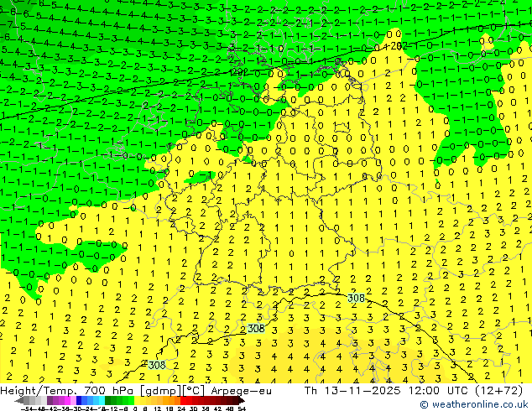Click the right arrow end of color scale
Screen dimensions: 532x411
[x=242, y=400]
